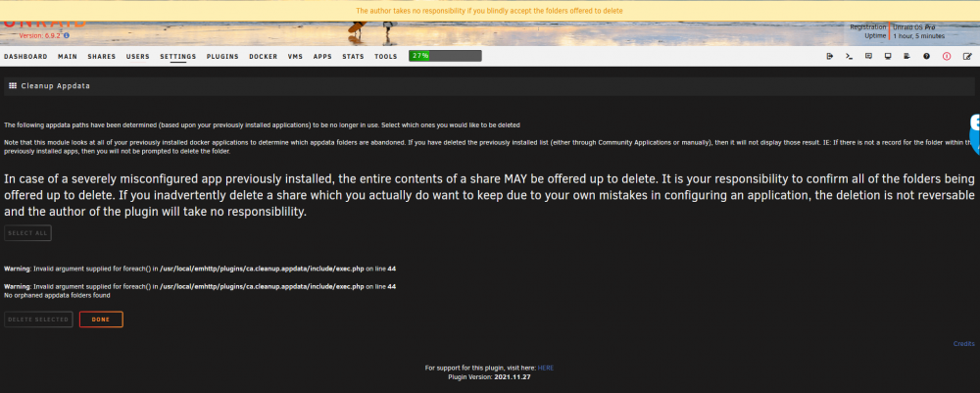Open the Credits link

point(963,344)
